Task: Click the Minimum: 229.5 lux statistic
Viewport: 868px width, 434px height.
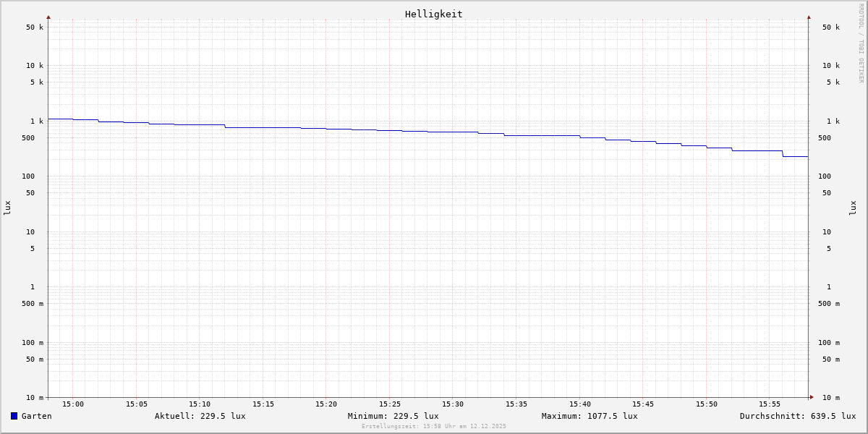Action: click(x=393, y=416)
